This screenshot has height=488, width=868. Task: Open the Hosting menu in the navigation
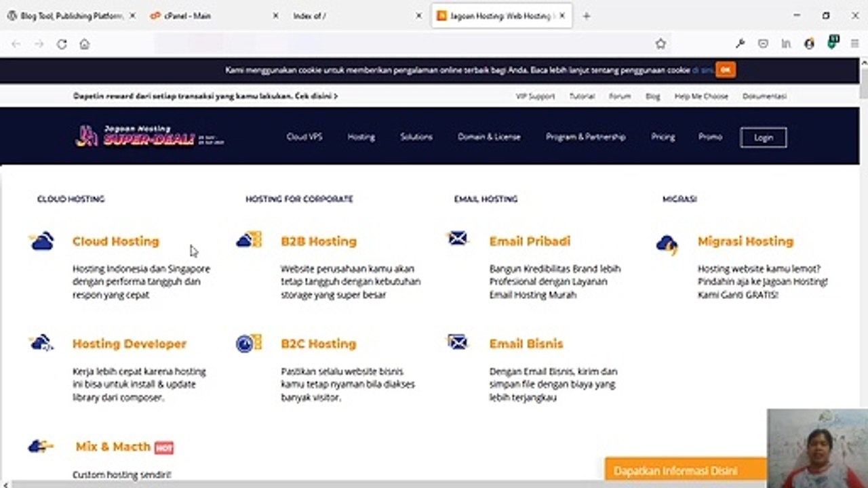[x=361, y=137]
